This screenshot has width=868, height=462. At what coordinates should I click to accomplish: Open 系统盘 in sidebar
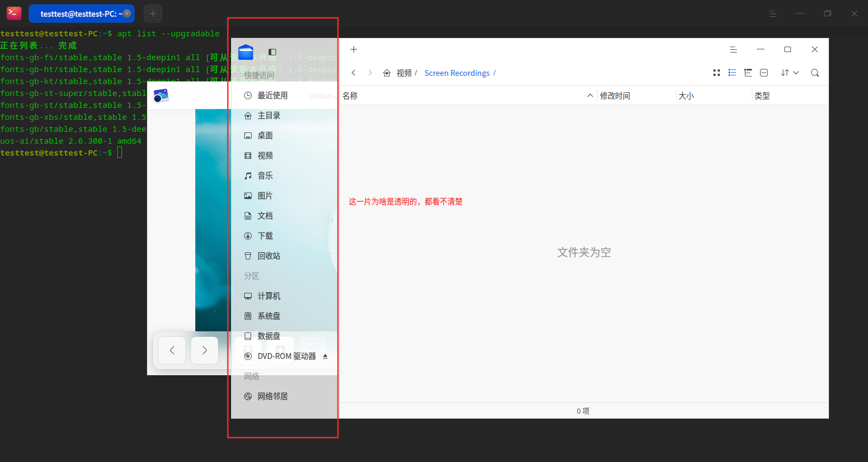pyautogui.click(x=284, y=316)
